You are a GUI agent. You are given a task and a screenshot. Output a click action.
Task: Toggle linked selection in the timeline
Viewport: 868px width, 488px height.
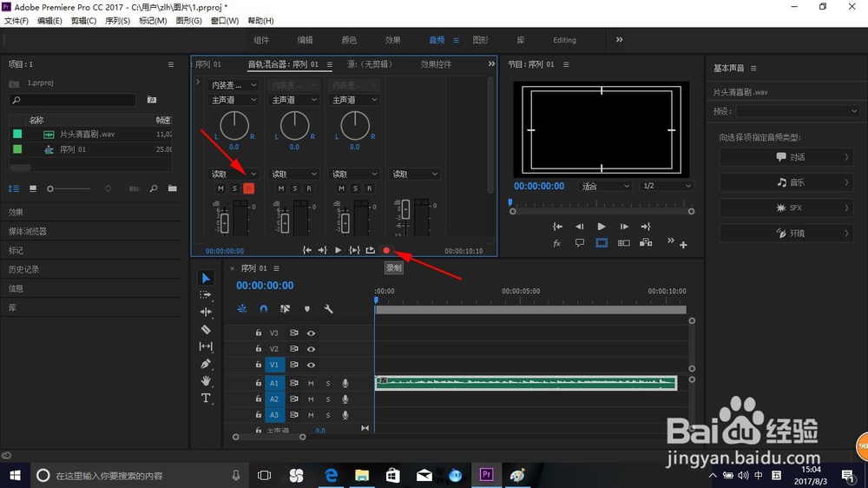pos(285,309)
